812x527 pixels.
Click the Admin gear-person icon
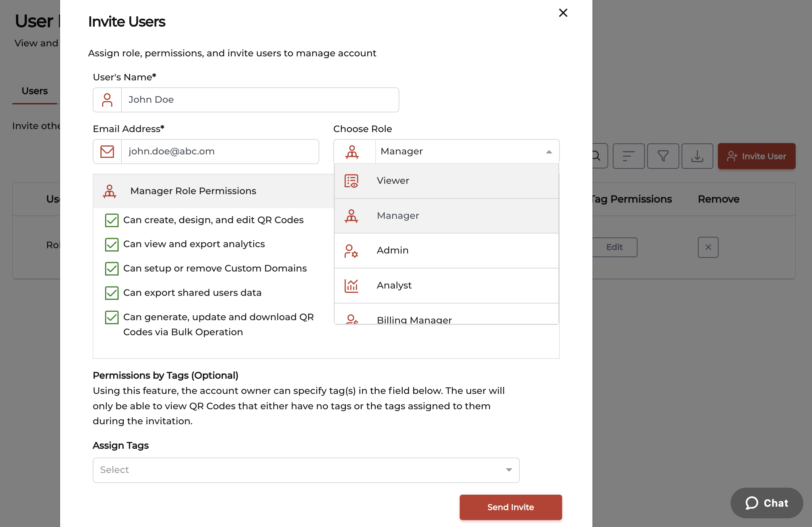[x=351, y=251]
